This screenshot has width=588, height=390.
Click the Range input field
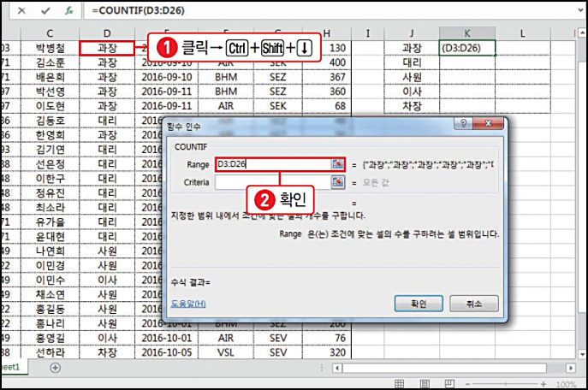273,164
